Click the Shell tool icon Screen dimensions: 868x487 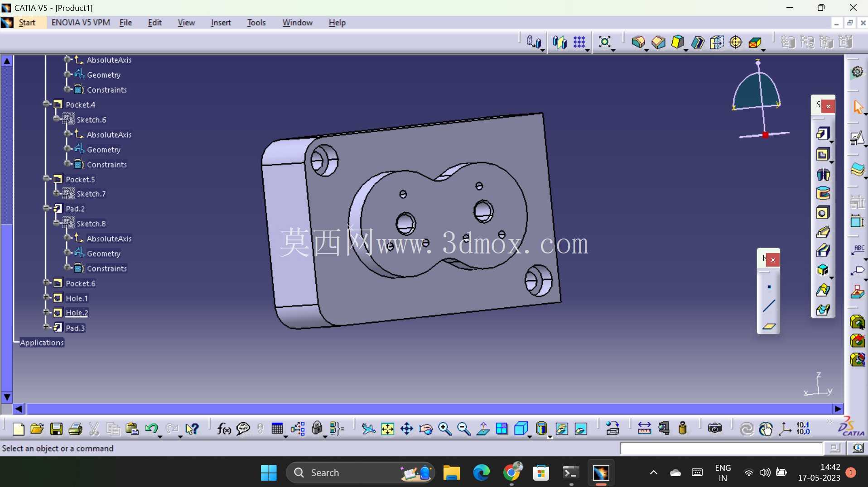698,43
